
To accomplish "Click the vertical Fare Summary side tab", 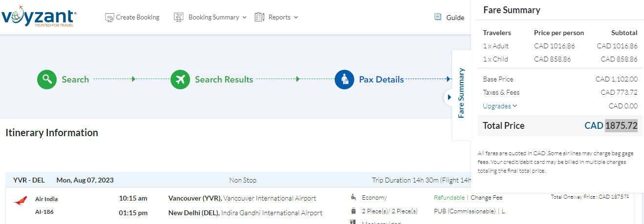I will tap(461, 93).
